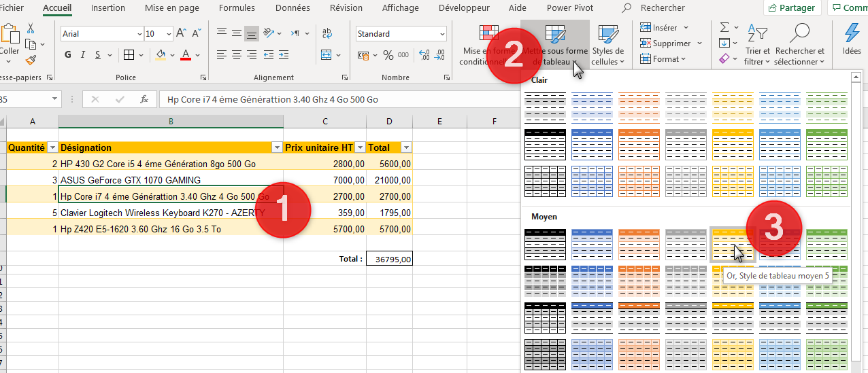Screen dimensions: 868x373
Task: Toggle middle vertical alignment
Action: pyautogui.click(x=237, y=33)
